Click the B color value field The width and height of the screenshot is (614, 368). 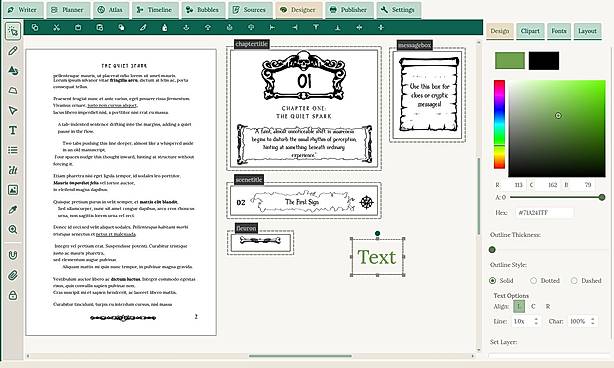pyautogui.click(x=583, y=185)
